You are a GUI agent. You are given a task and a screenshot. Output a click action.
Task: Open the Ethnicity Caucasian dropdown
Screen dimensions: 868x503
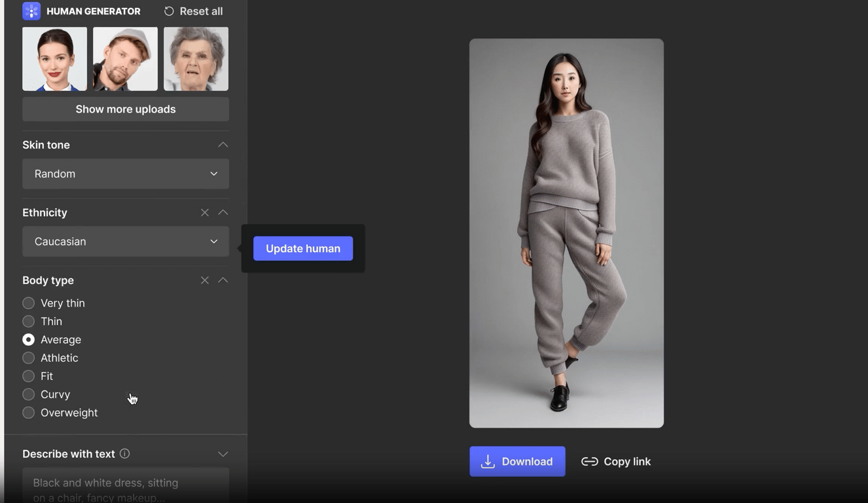click(125, 241)
